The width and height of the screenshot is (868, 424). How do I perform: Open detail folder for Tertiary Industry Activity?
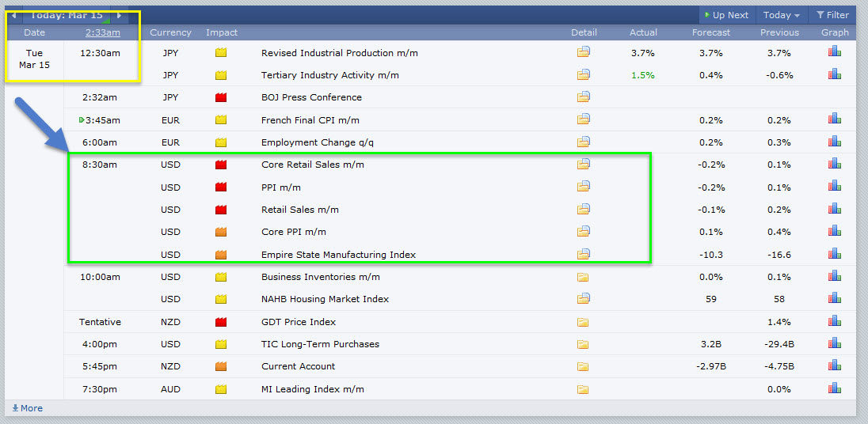click(584, 74)
